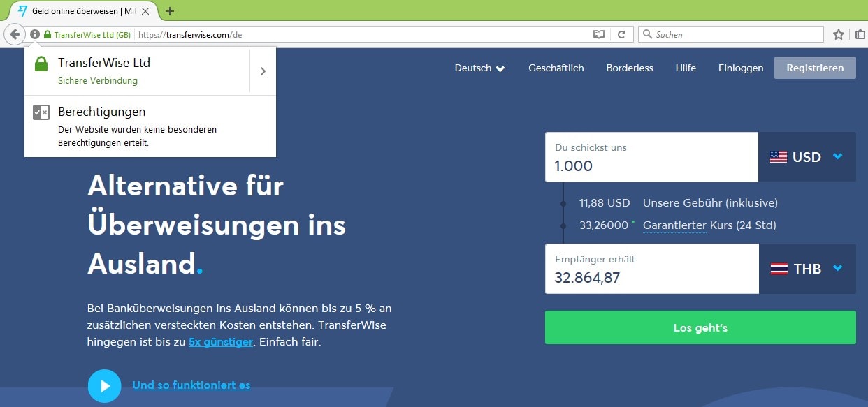Open the THB currency dropdown
Viewport: 868px width, 407px height.
coord(807,269)
